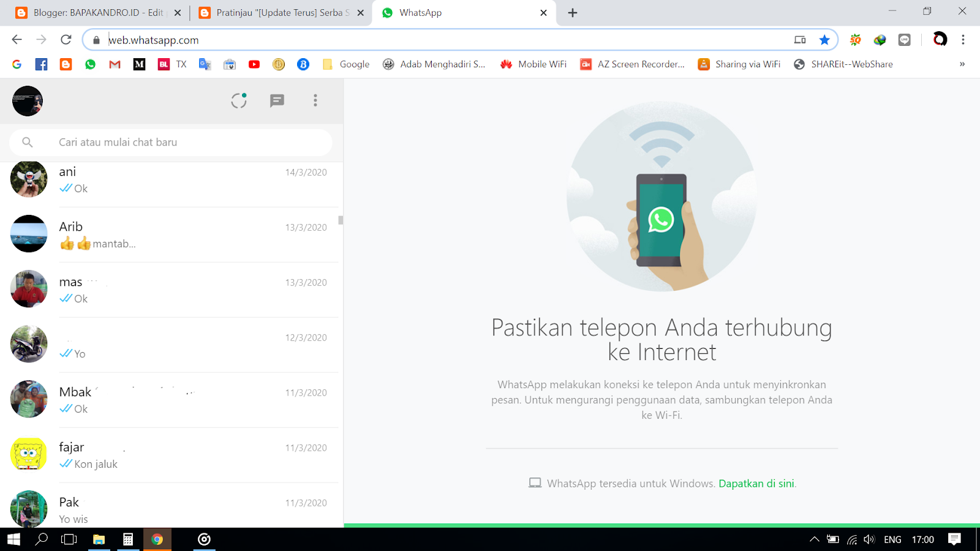The height and width of the screenshot is (551, 980).
Task: Close the WhatsApp tab
Action: tap(543, 13)
